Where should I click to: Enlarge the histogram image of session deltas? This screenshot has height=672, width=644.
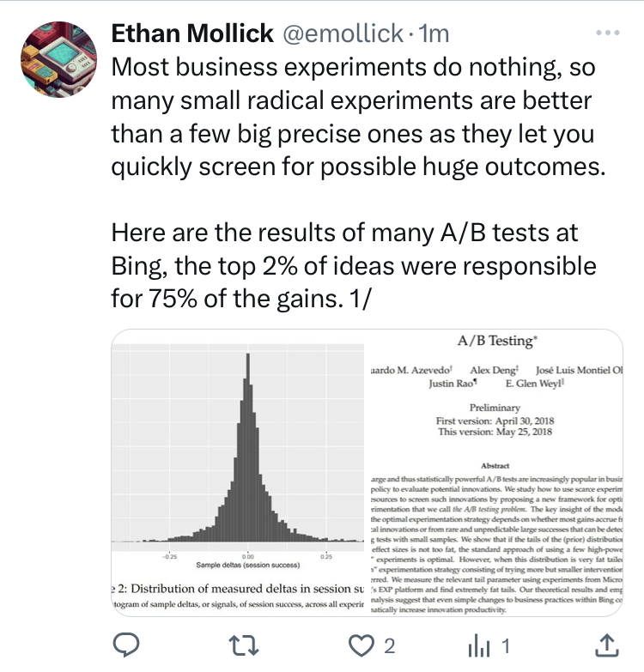click(x=238, y=473)
